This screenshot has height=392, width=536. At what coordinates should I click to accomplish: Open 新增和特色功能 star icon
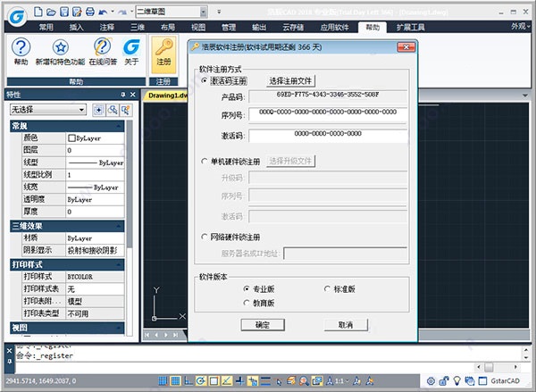click(x=59, y=48)
